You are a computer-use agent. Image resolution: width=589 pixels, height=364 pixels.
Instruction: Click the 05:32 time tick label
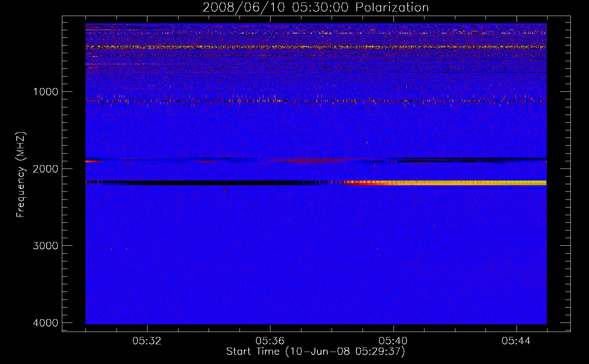[x=147, y=341]
